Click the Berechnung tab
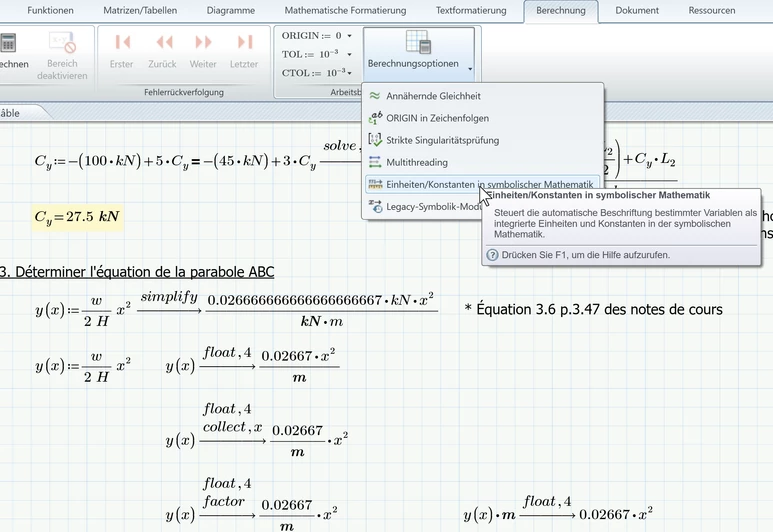 (561, 11)
